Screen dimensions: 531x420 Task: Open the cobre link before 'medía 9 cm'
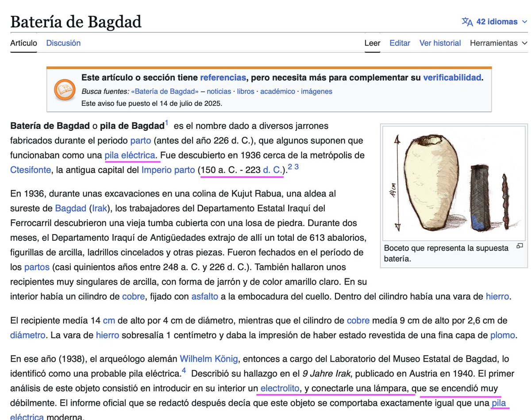click(358, 320)
